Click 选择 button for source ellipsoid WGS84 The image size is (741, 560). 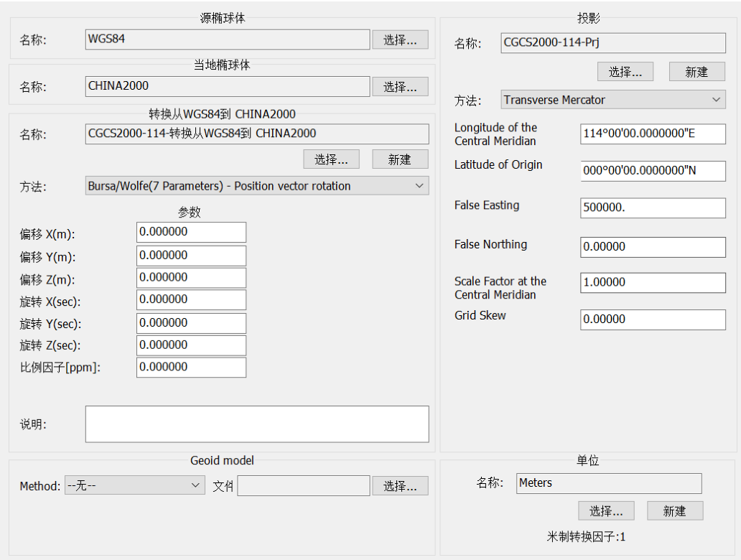[400, 39]
